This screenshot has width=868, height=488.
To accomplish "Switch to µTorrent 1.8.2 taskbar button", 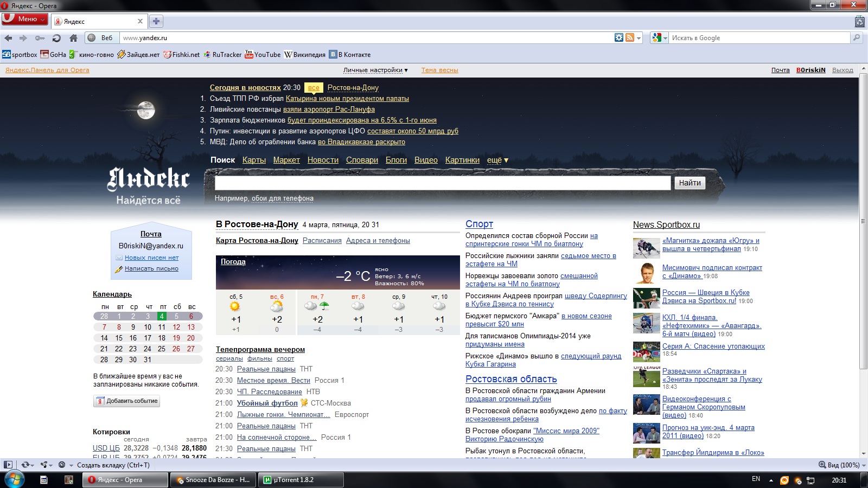I will 302,480.
